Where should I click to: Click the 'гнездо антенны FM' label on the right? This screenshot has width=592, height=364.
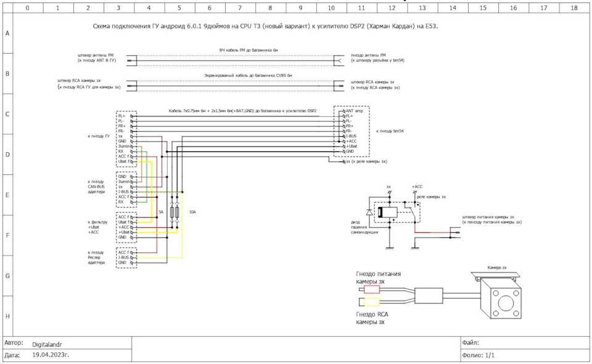(x=368, y=55)
